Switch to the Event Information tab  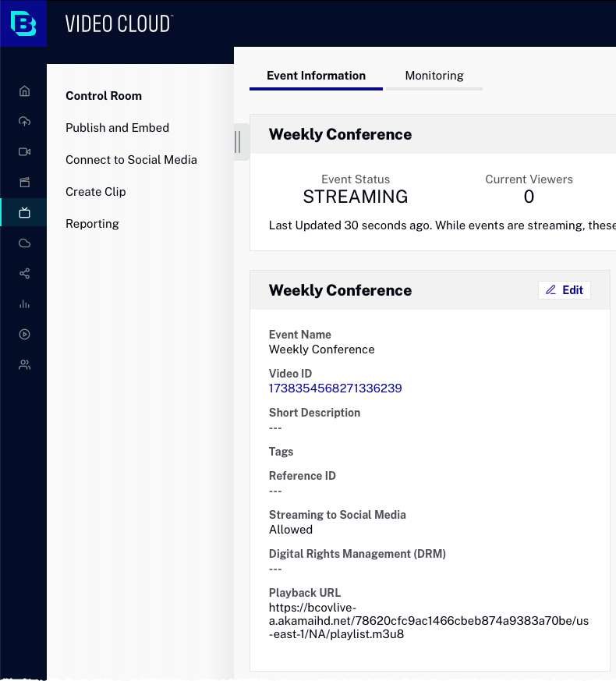click(x=316, y=76)
